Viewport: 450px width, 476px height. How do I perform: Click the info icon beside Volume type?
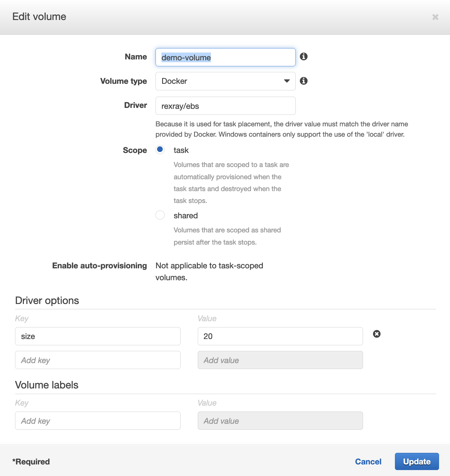pos(303,81)
